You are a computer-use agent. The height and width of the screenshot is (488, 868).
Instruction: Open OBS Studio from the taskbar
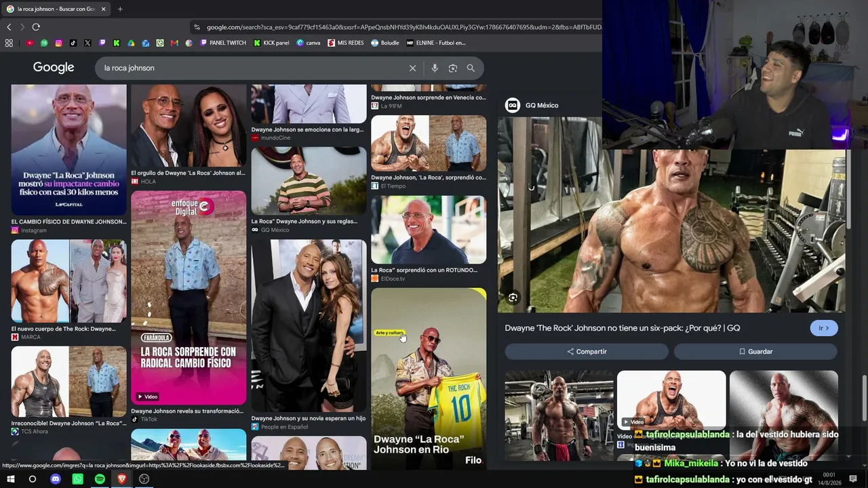click(144, 479)
